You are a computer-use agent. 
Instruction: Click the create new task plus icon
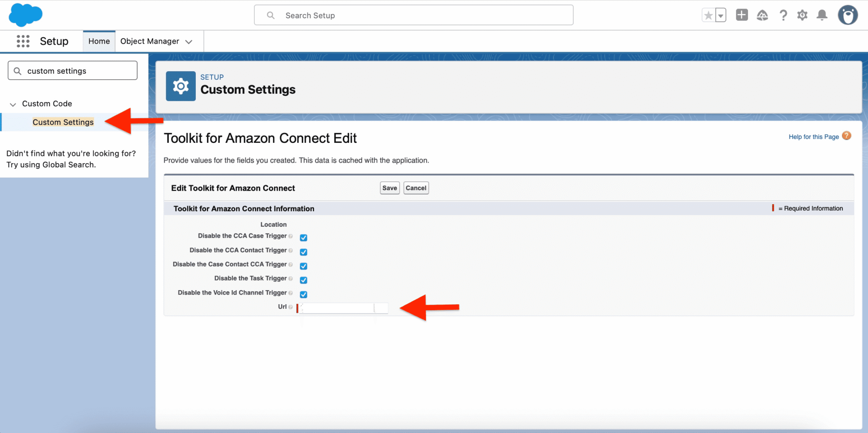(741, 15)
